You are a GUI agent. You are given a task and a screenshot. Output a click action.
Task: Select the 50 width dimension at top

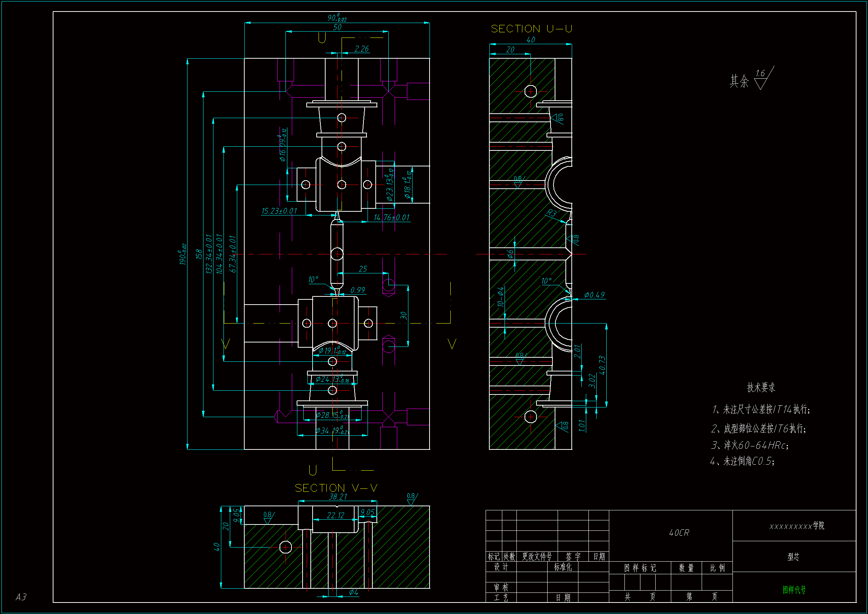(337, 27)
